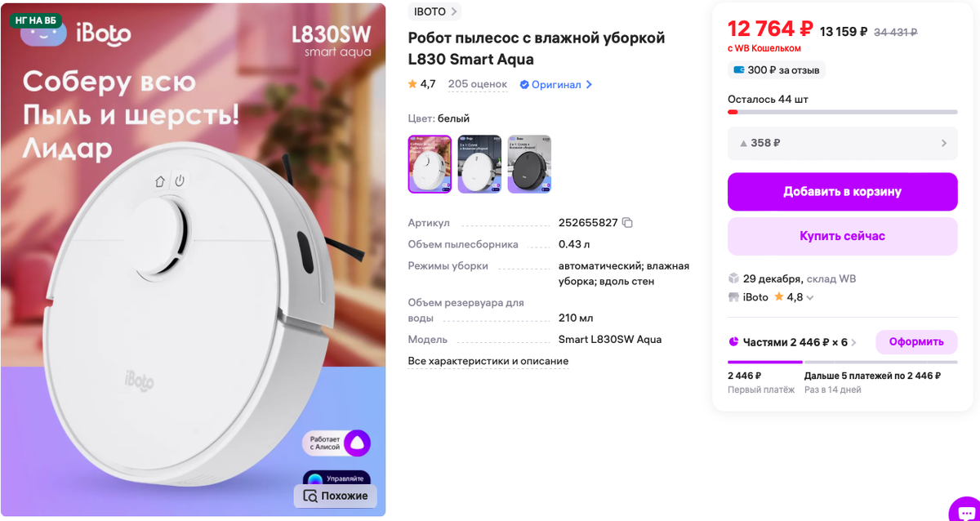Click the iBoto seller store icon
This screenshot has height=521, width=980.
pyautogui.click(x=733, y=297)
